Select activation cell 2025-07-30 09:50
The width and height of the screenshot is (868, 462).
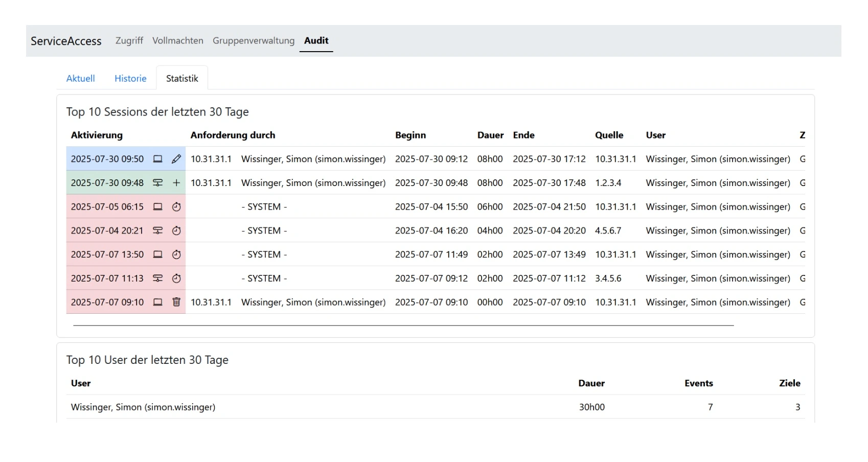[107, 159]
